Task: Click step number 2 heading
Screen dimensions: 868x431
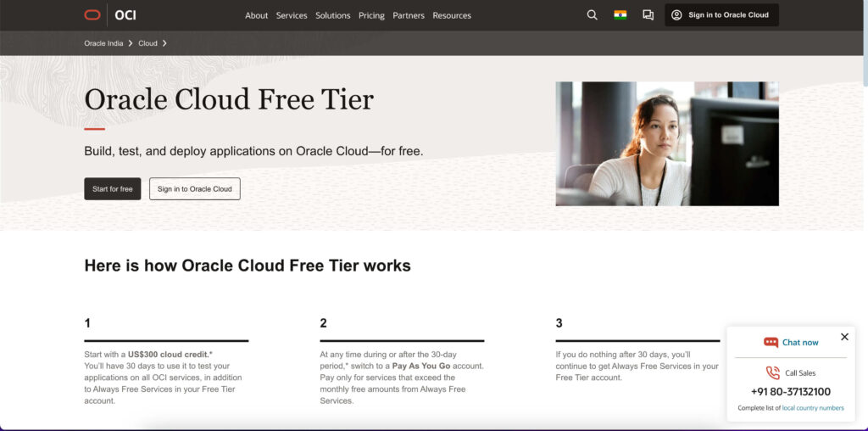Action: coord(323,323)
